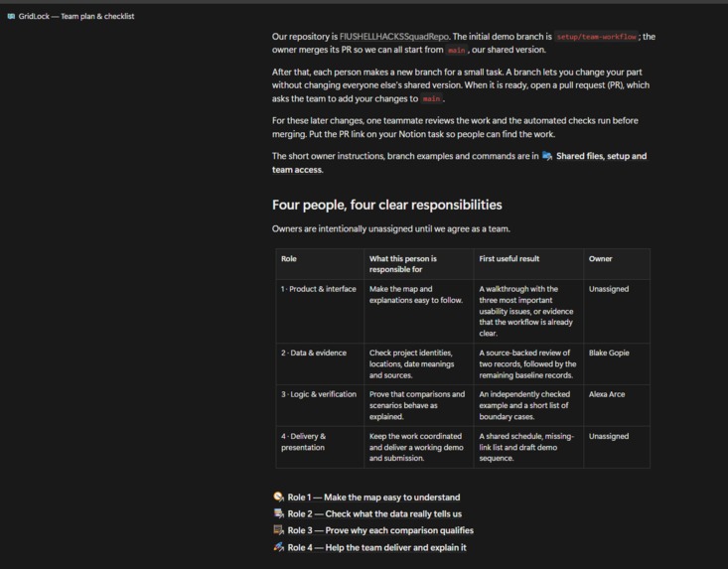Click the Alexa Arce owner cell
728x569 pixels.
[617, 405]
